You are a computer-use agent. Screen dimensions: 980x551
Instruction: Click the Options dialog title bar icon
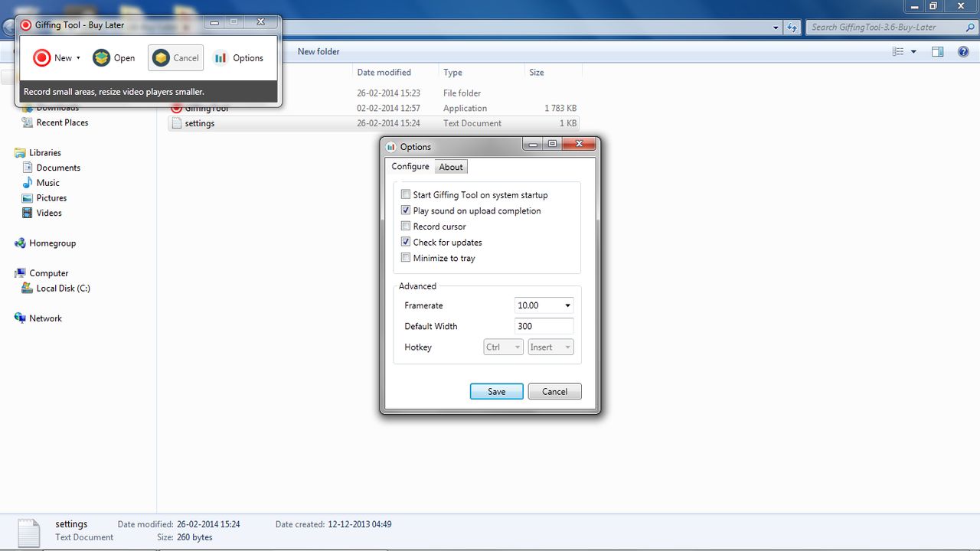[390, 147]
